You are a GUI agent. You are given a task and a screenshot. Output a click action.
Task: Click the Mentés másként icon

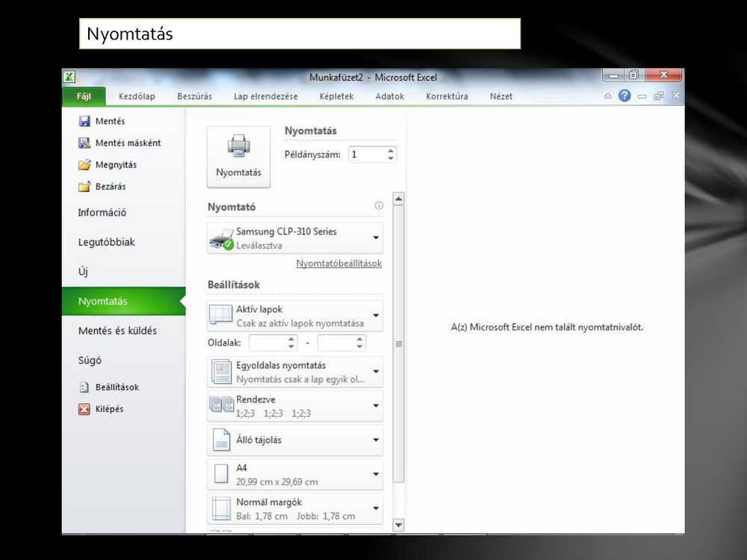(x=84, y=143)
